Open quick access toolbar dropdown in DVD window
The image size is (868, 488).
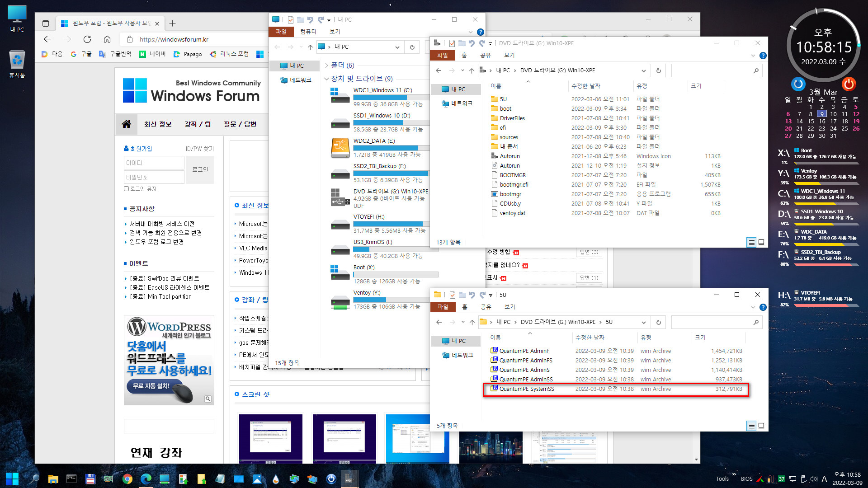tap(490, 43)
